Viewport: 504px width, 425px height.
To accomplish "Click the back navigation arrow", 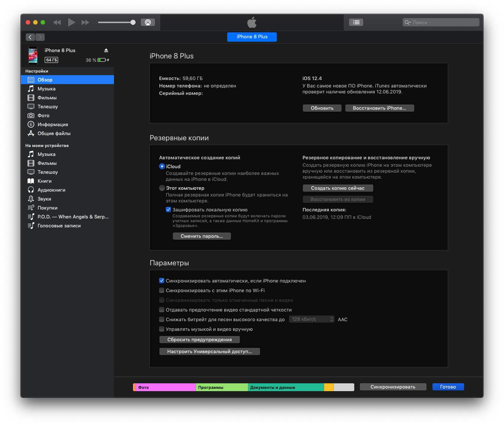I will (x=30, y=37).
